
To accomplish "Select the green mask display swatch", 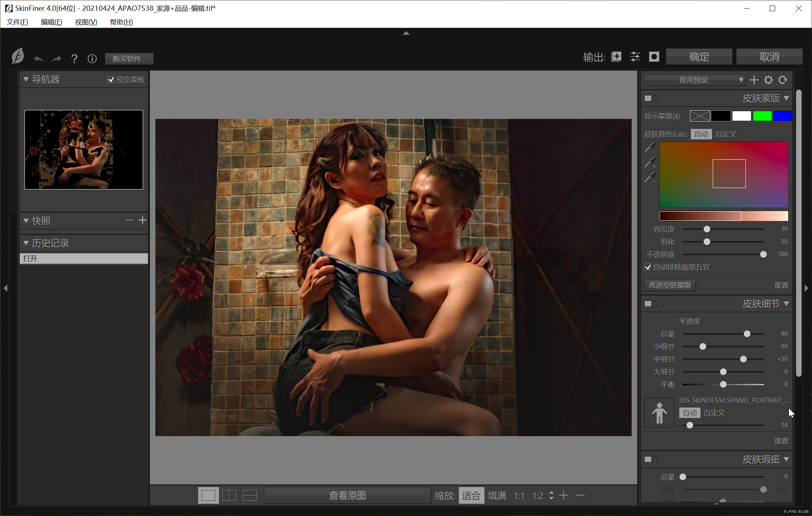I will [762, 116].
